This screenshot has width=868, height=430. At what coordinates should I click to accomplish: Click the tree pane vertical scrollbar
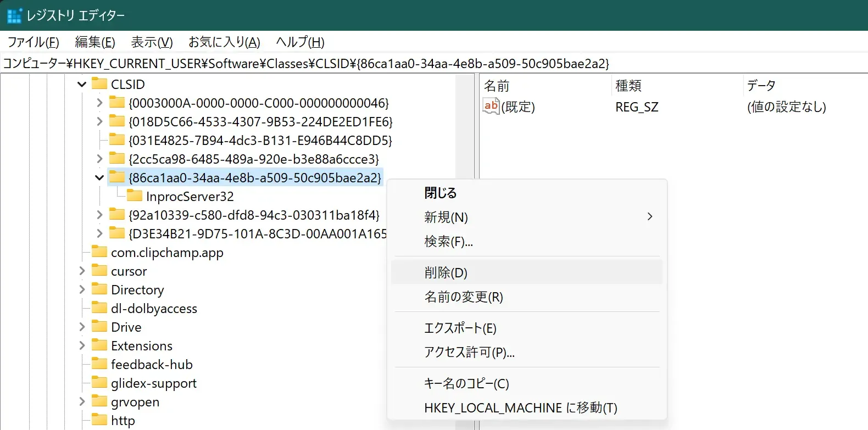pos(465,126)
